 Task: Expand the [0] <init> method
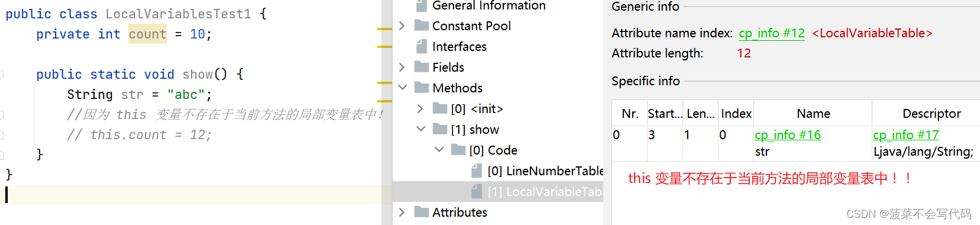pos(420,108)
